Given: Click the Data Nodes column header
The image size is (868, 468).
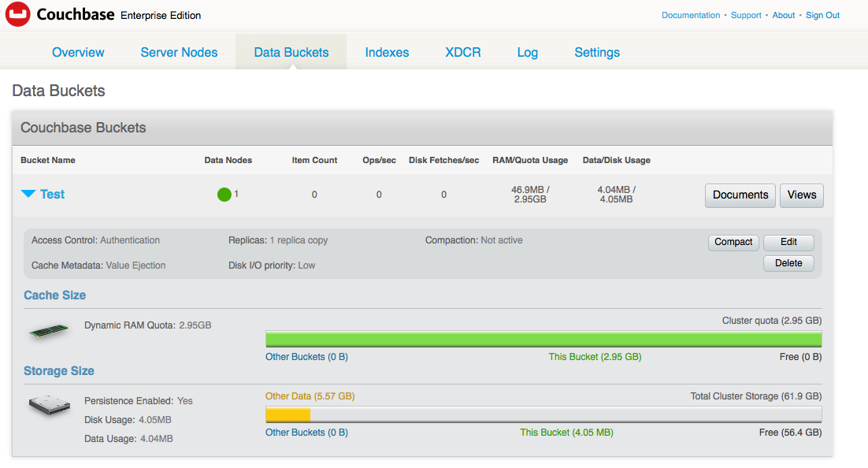Looking at the screenshot, I should 228,160.
